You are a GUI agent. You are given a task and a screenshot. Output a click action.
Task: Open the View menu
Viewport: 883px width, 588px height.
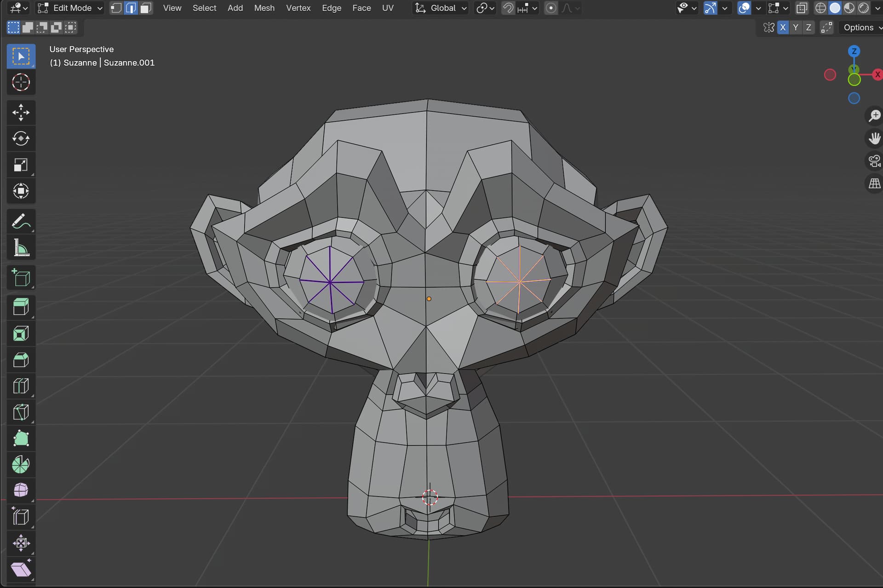(172, 8)
